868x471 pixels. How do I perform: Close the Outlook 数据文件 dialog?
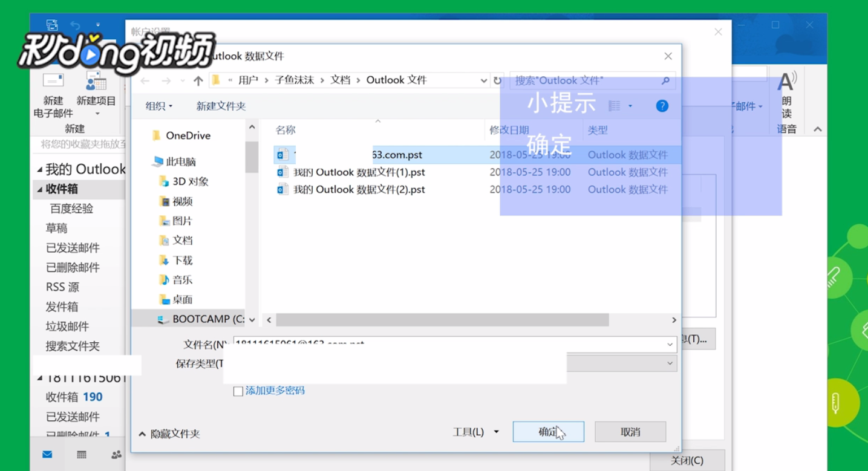668,56
